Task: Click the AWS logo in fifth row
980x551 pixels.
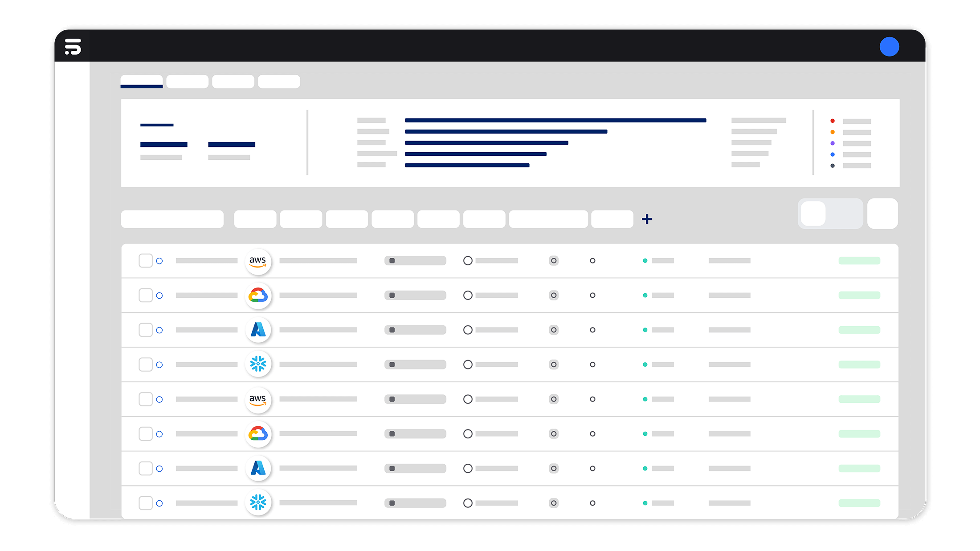Action: click(258, 399)
